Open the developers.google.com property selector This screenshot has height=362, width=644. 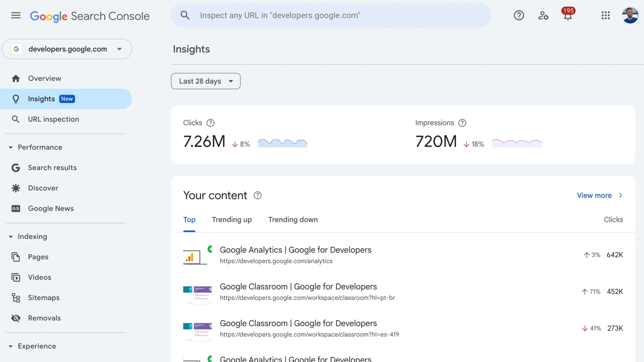(x=67, y=49)
